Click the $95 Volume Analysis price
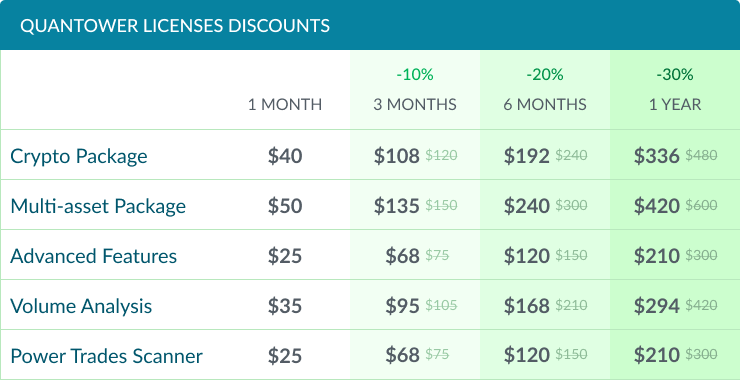Viewport: 740px width, 380px height. 403,306
